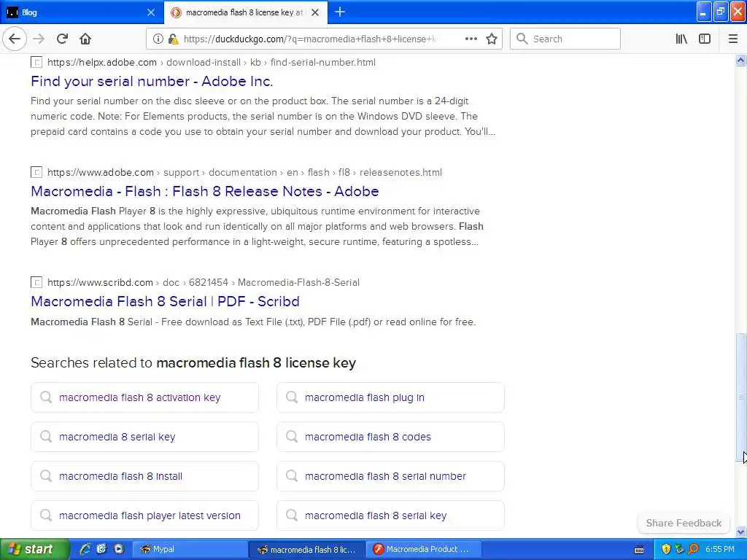747x560 pixels.
Task: Click the 6:55 PM clock
Action: pyautogui.click(x=720, y=549)
